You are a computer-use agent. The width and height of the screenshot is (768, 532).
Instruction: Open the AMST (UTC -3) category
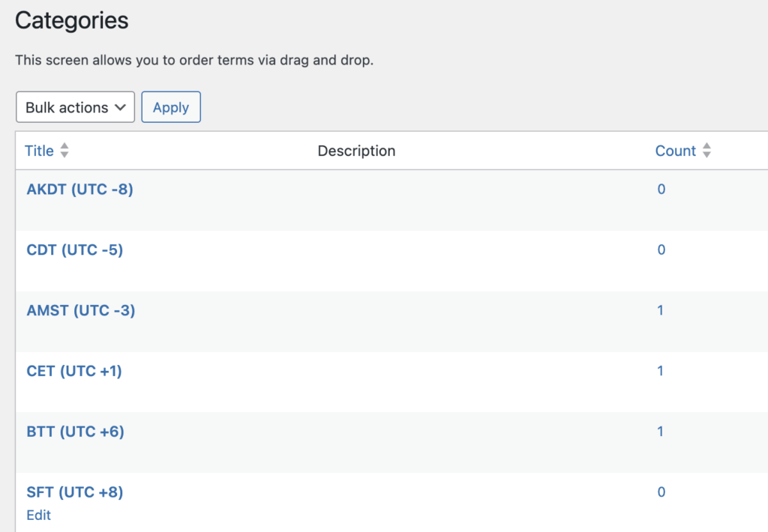[x=80, y=310]
